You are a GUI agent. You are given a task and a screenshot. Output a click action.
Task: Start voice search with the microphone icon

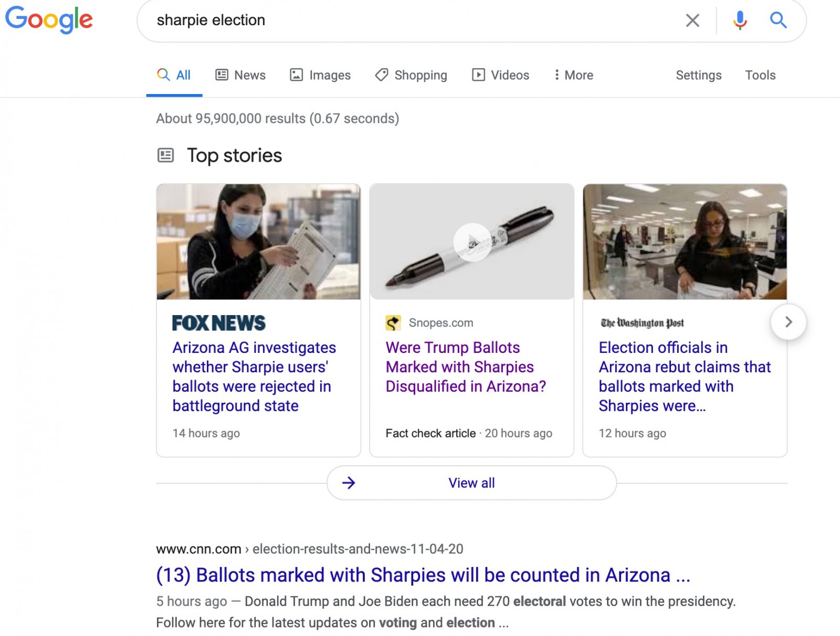pyautogui.click(x=740, y=20)
